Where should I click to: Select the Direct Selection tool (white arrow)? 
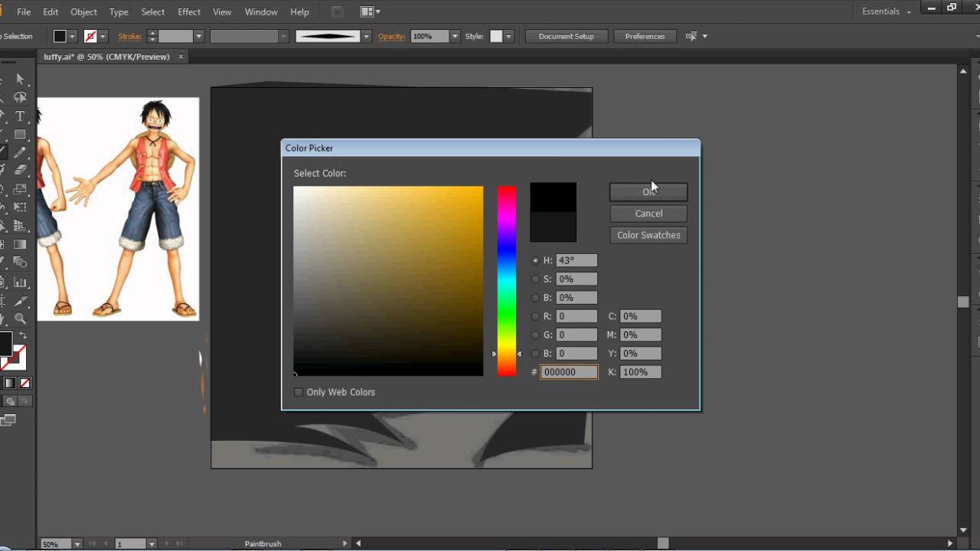(x=21, y=80)
